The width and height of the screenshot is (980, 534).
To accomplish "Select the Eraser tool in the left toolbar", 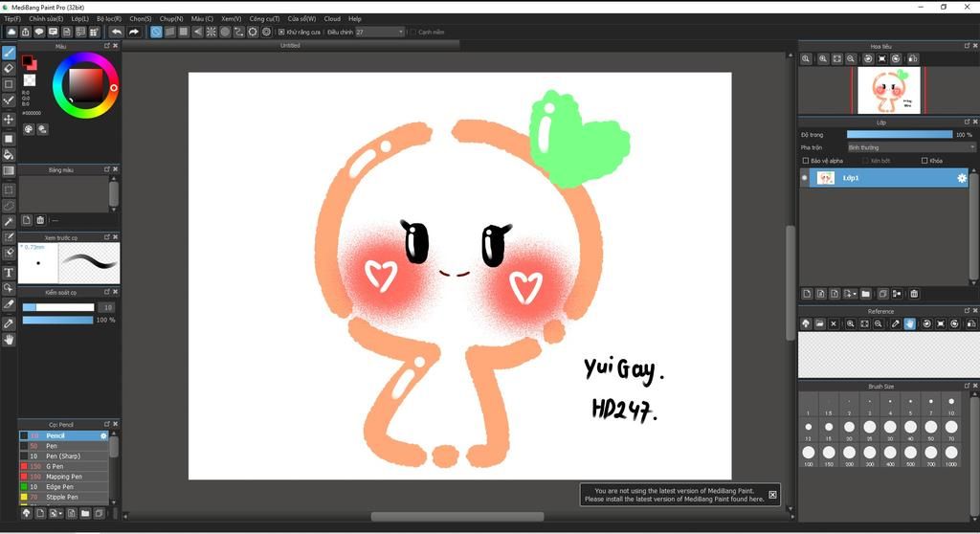I will pos(9,68).
